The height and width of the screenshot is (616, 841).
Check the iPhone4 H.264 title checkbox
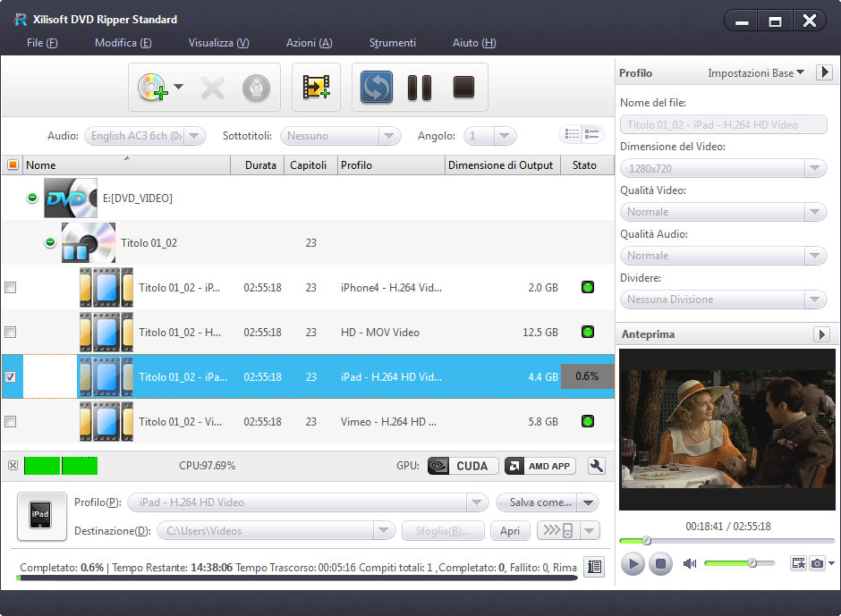pyautogui.click(x=10, y=287)
